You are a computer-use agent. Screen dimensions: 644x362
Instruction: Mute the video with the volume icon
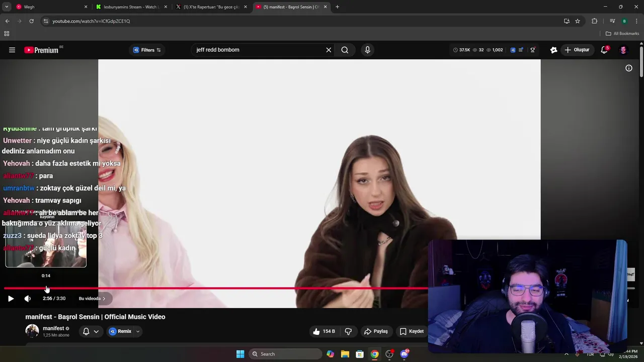click(x=28, y=299)
